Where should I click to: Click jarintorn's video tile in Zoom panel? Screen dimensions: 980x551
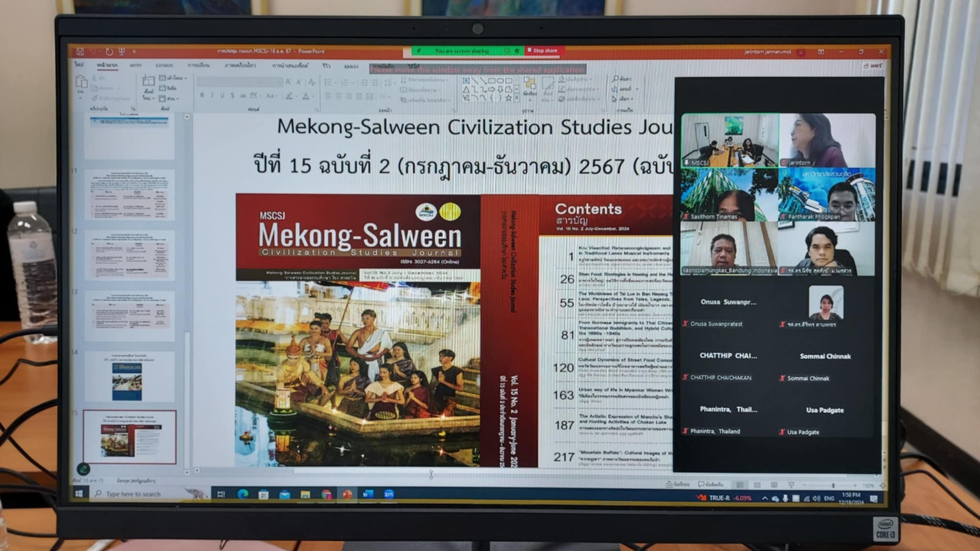[x=827, y=141]
